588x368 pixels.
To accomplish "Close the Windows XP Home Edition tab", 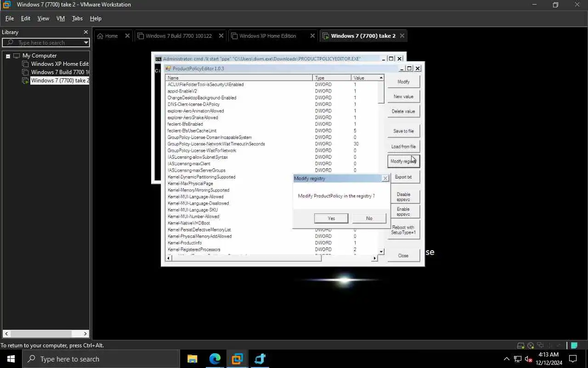I will coord(312,36).
